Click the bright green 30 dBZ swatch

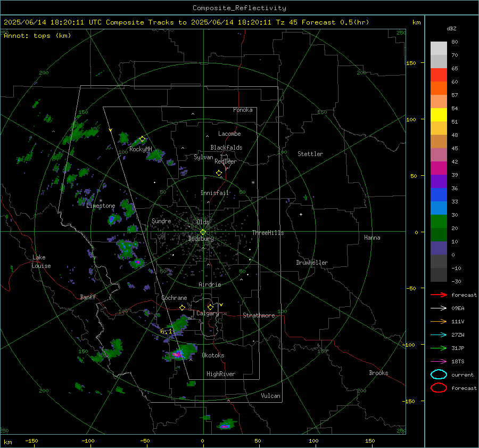point(439,221)
